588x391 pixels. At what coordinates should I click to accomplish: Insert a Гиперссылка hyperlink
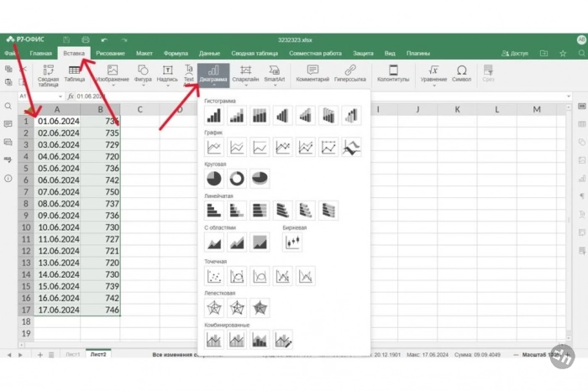click(349, 74)
